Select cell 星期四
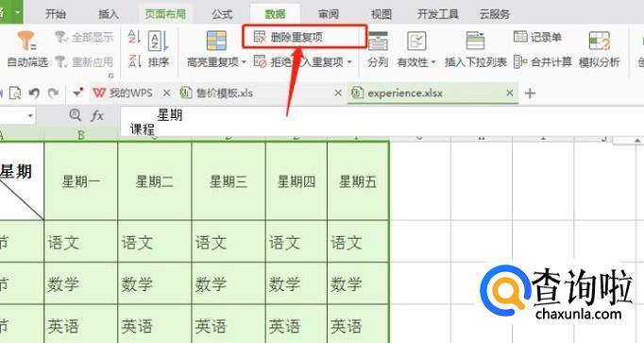Image resolution: width=644 pixels, height=343 pixels. click(x=297, y=181)
